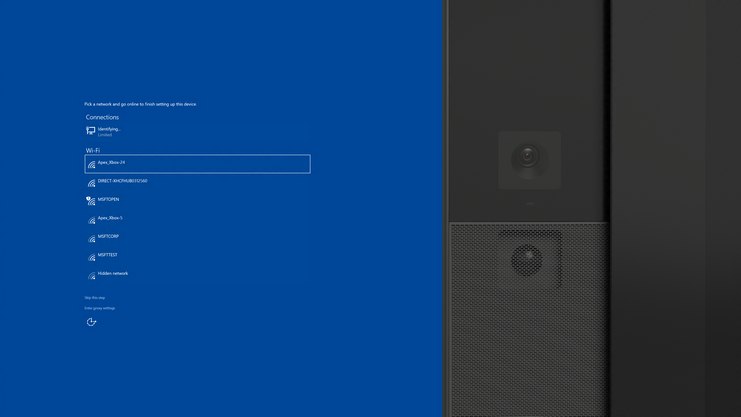Select the Identifying... Limited connection text

coord(109,131)
